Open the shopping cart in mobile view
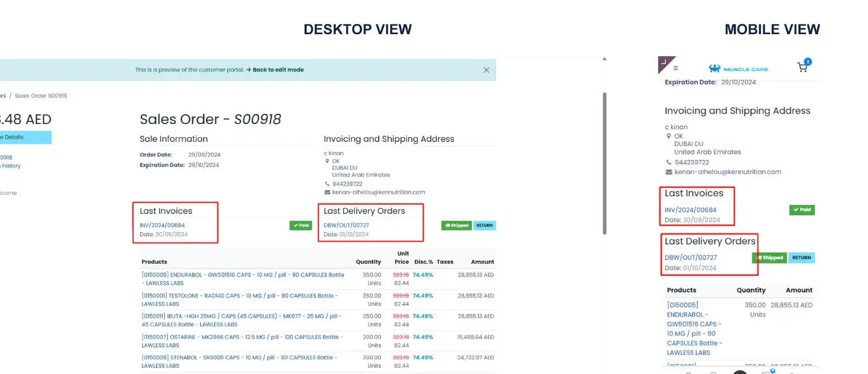 803,67
